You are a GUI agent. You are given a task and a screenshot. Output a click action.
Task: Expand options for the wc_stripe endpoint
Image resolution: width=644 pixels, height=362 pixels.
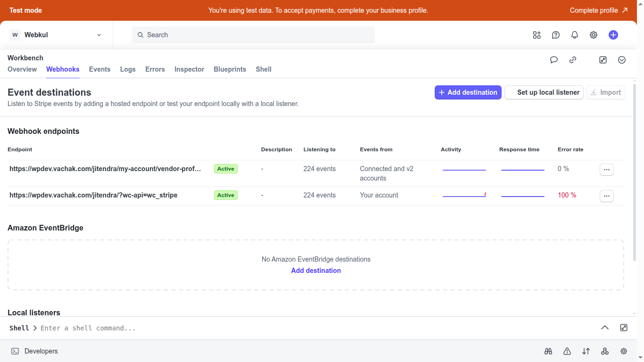pos(607,196)
